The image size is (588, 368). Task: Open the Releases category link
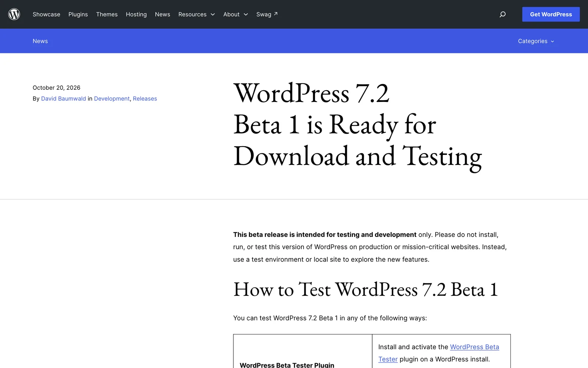click(x=145, y=99)
